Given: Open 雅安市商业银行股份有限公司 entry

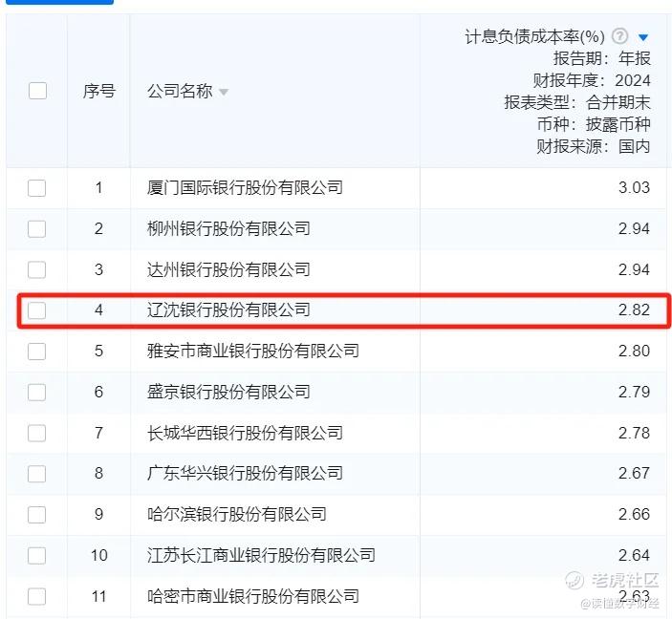Looking at the screenshot, I should point(253,351).
